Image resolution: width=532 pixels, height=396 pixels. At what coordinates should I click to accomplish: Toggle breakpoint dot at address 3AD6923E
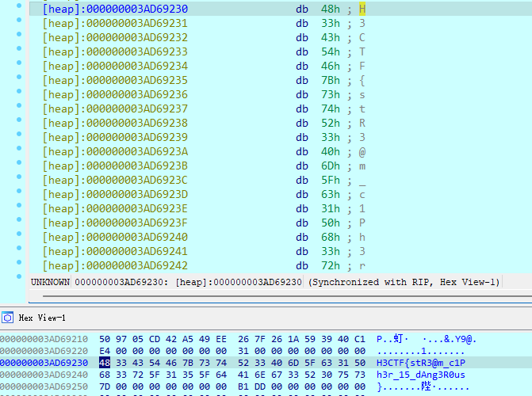21,208
